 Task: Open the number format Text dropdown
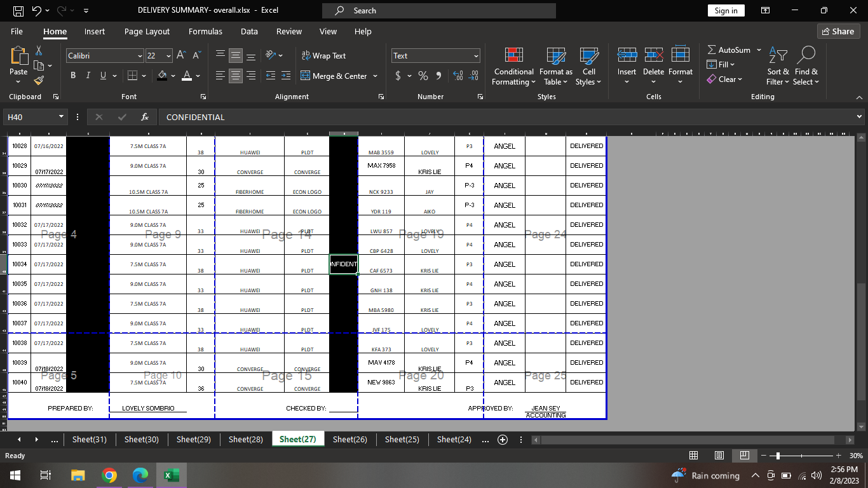click(x=476, y=56)
